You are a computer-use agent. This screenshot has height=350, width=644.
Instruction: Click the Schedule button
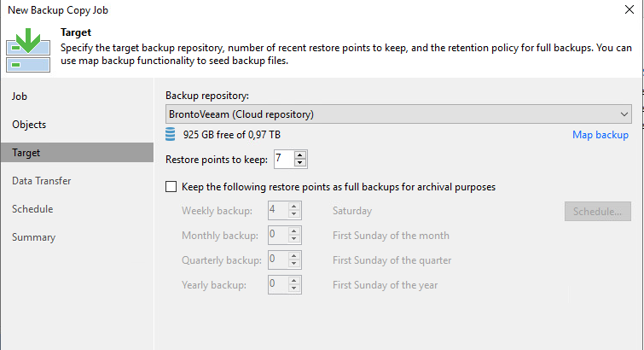(x=597, y=211)
